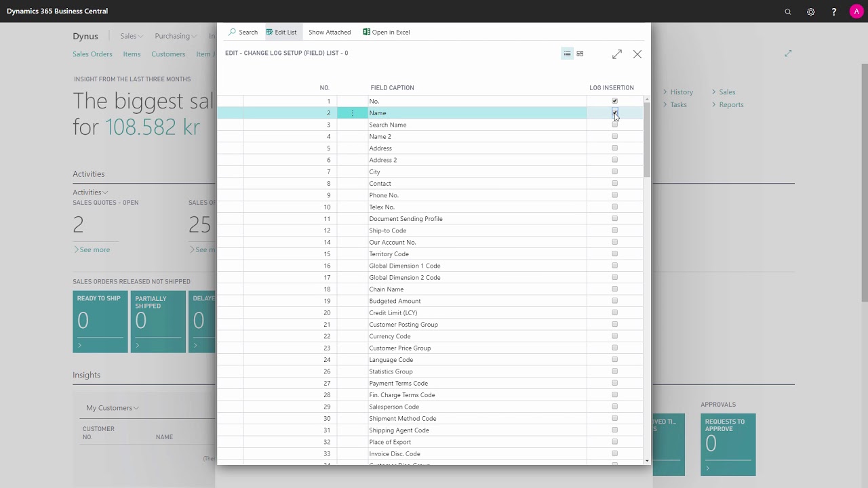Open row options for Name row
Image resolution: width=868 pixels, height=488 pixels.
pyautogui.click(x=352, y=113)
